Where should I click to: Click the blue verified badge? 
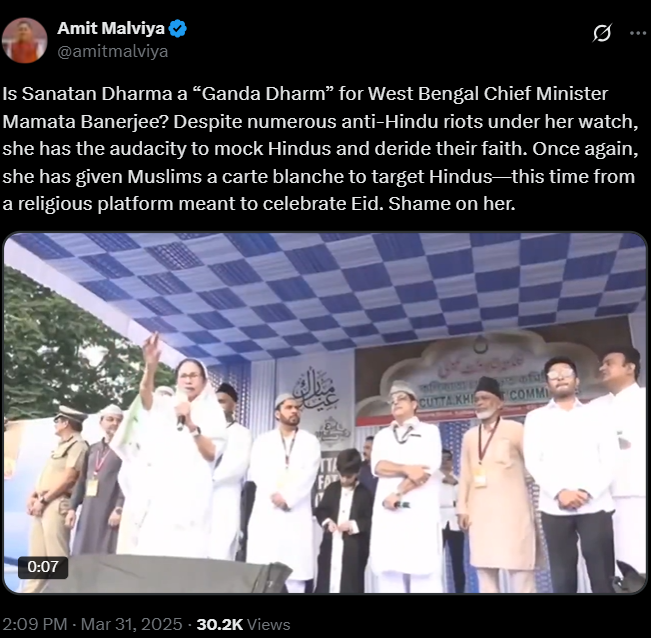pyautogui.click(x=178, y=29)
